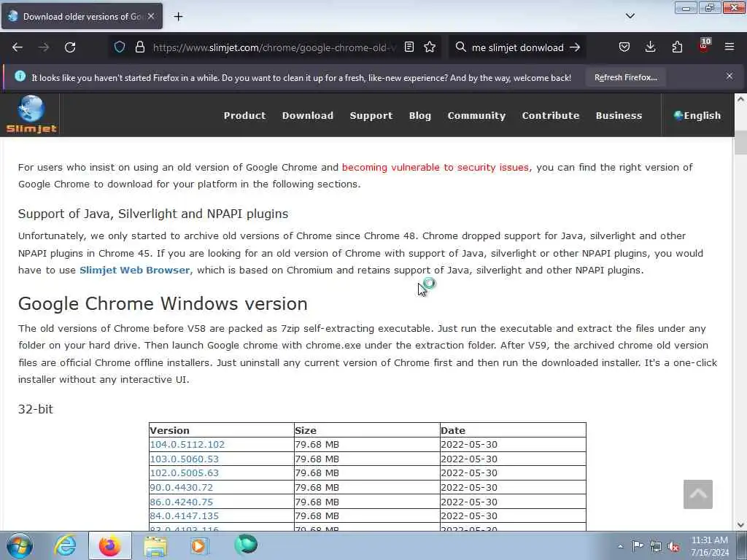Download Chrome version 84.0.4147.135
Viewport: 747px width, 560px height.
point(185,516)
